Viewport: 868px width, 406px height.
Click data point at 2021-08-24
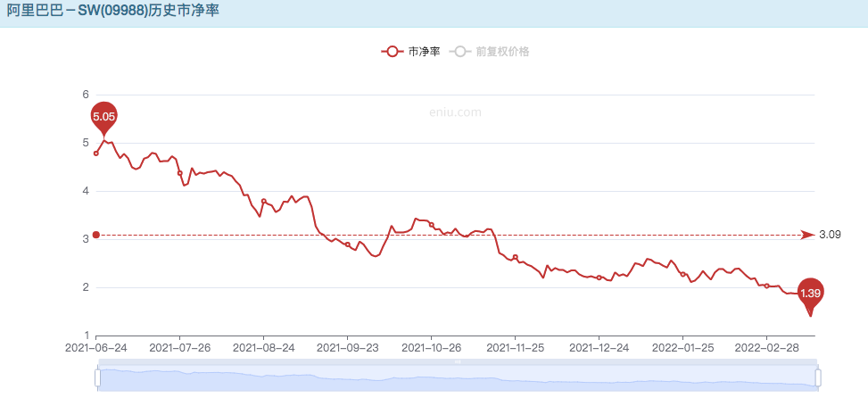pyautogui.click(x=263, y=201)
